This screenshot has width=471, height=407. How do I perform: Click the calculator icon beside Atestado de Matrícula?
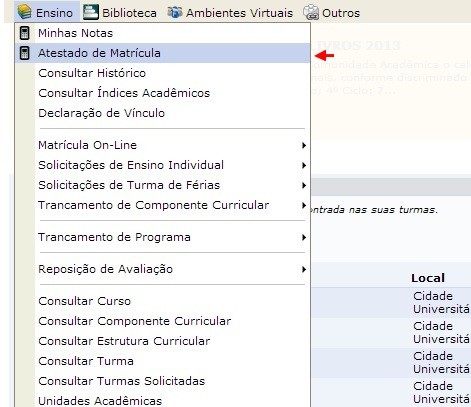pyautogui.click(x=24, y=53)
